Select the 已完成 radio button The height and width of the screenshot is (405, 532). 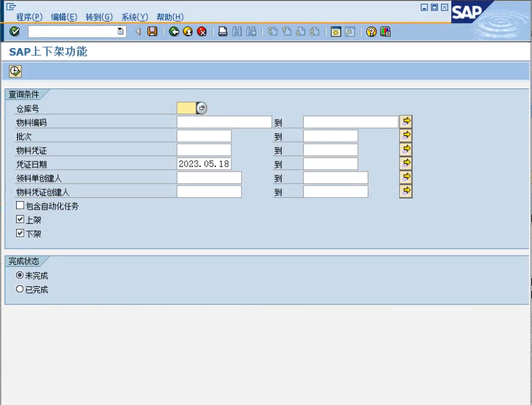pyautogui.click(x=20, y=289)
